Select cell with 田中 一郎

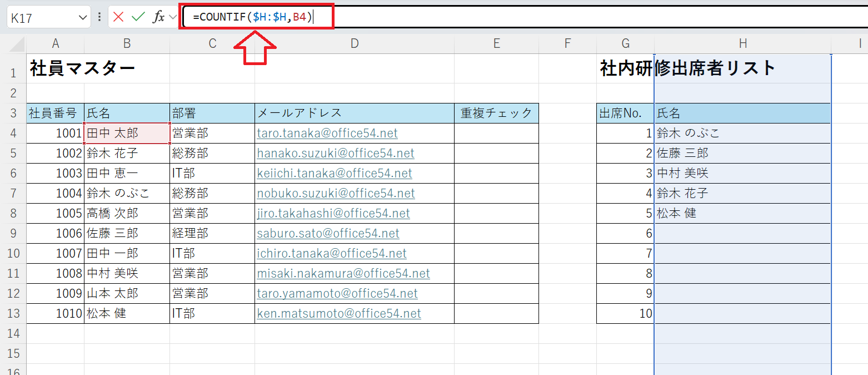point(127,253)
